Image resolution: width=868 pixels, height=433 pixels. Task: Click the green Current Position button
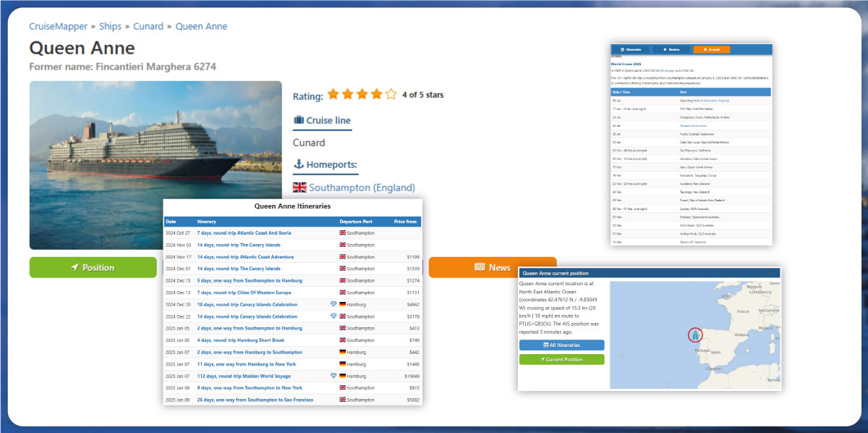click(x=562, y=360)
